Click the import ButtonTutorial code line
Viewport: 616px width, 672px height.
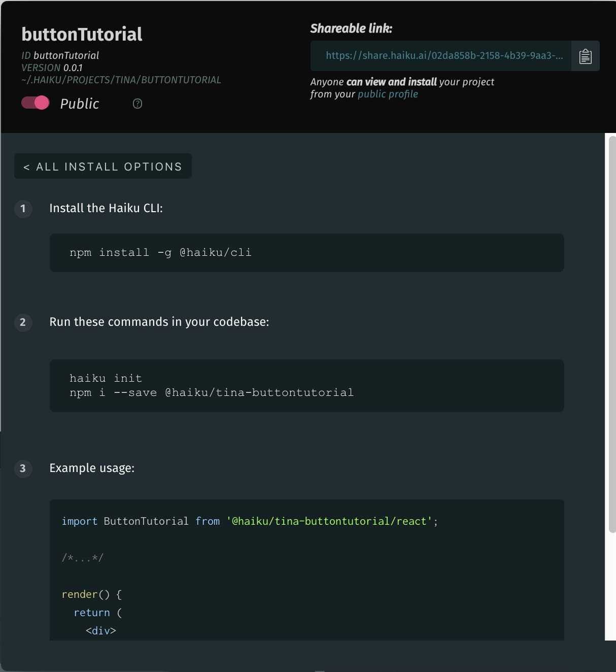[x=250, y=521]
